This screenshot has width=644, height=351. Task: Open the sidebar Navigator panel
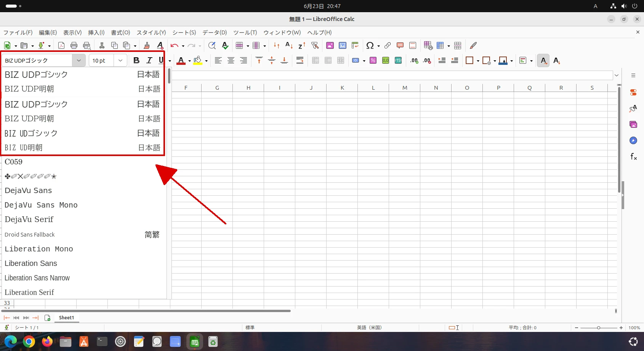pos(633,140)
